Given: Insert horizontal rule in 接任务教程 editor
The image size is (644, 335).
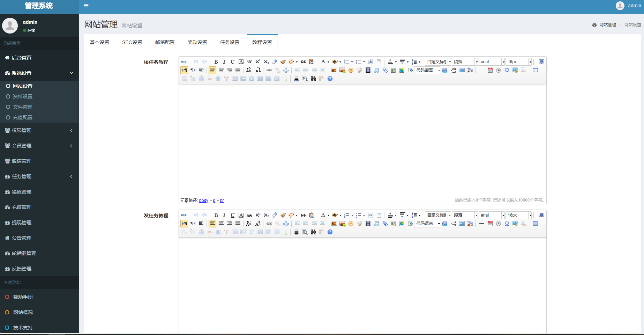Looking at the screenshot, I should 482,70.
